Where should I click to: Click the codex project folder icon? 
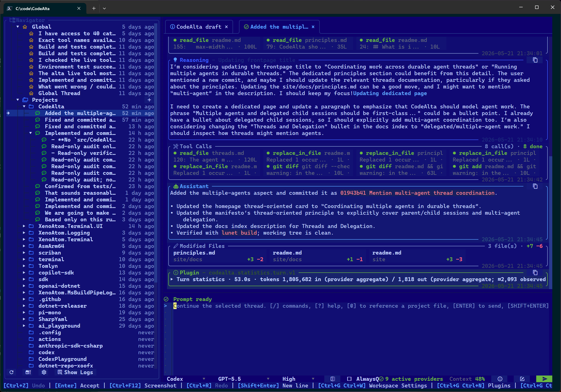coord(31,352)
